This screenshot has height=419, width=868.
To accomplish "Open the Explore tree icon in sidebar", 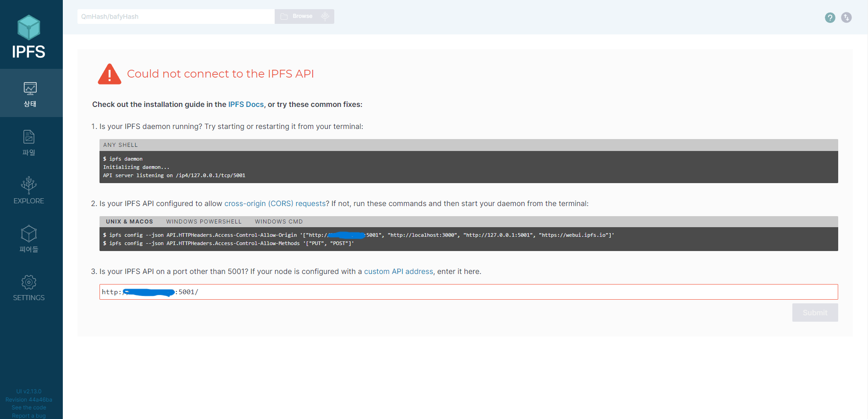I will pyautogui.click(x=29, y=185).
